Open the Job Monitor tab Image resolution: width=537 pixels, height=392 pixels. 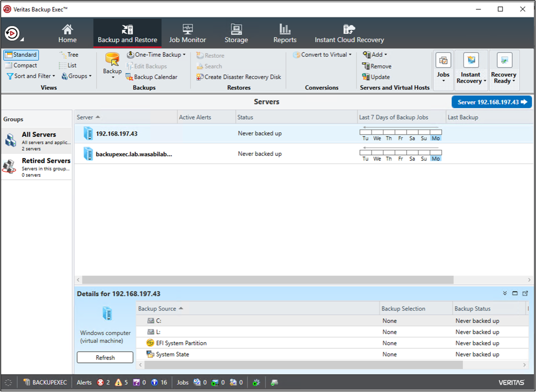187,33
